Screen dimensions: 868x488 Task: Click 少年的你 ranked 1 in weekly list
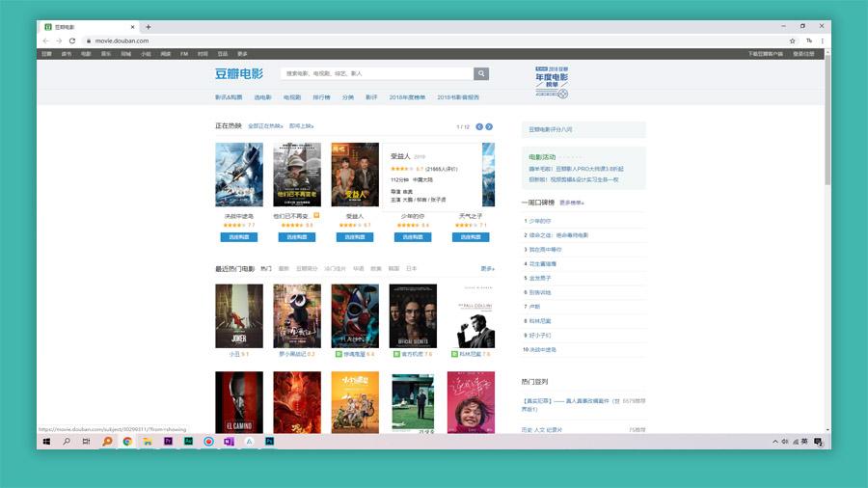tap(540, 221)
